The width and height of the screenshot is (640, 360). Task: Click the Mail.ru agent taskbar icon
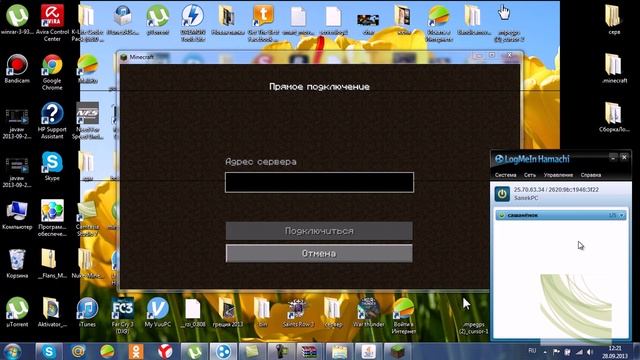click(x=78, y=351)
